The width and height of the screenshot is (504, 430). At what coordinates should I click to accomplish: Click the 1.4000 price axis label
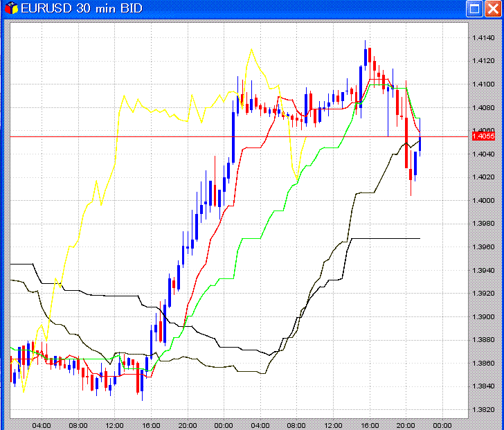tap(483, 201)
